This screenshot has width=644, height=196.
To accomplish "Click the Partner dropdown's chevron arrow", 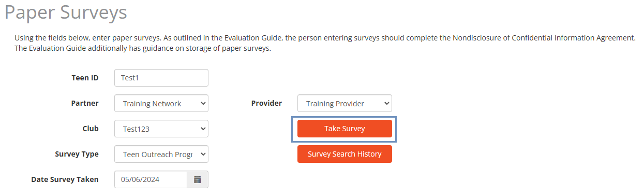I will (202, 104).
